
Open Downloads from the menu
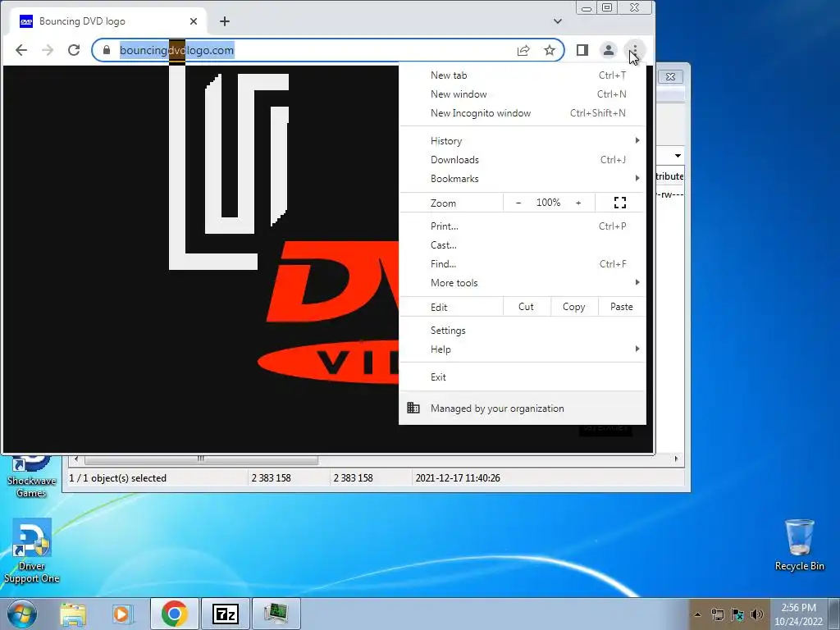(523, 160)
